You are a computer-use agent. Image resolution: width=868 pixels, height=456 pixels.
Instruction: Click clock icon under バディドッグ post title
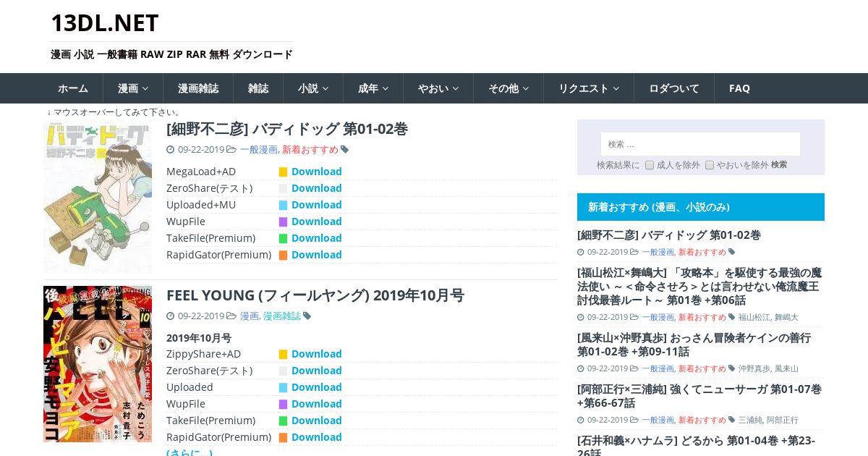click(x=171, y=150)
